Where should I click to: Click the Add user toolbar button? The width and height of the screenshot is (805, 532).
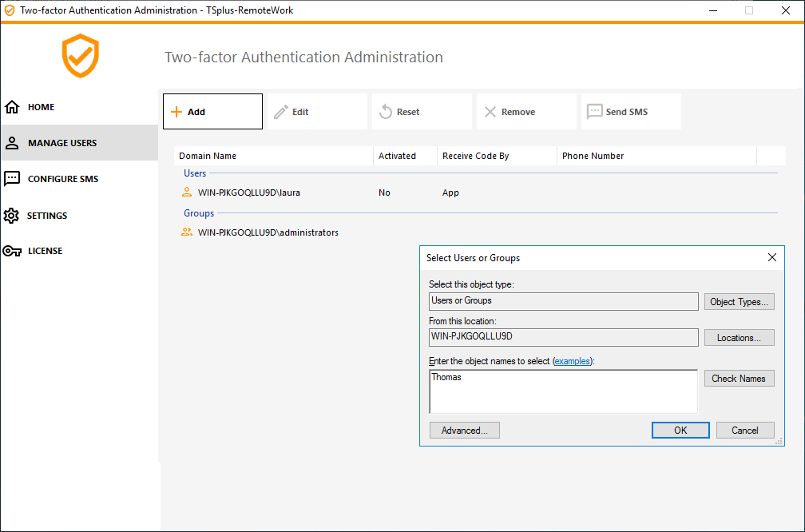tap(212, 112)
